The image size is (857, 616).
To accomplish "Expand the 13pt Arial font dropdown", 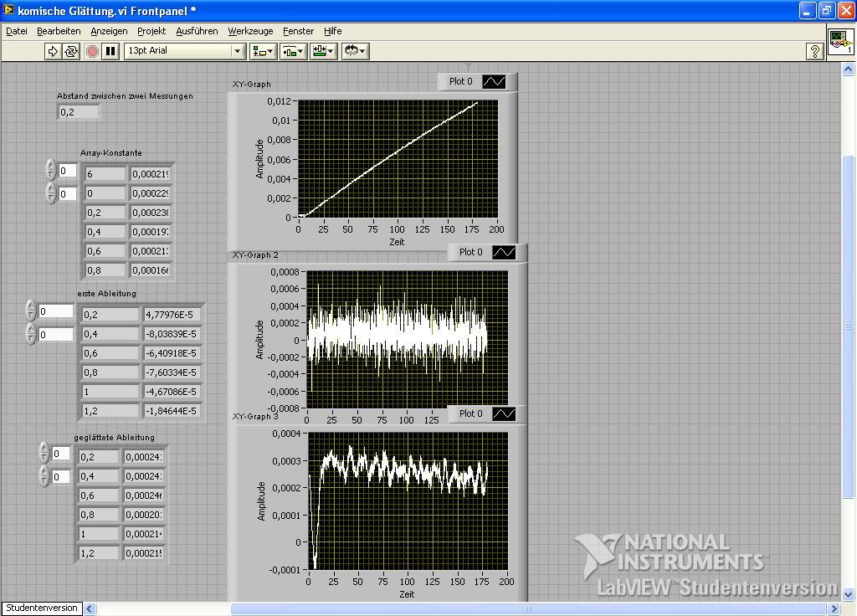I will point(237,51).
